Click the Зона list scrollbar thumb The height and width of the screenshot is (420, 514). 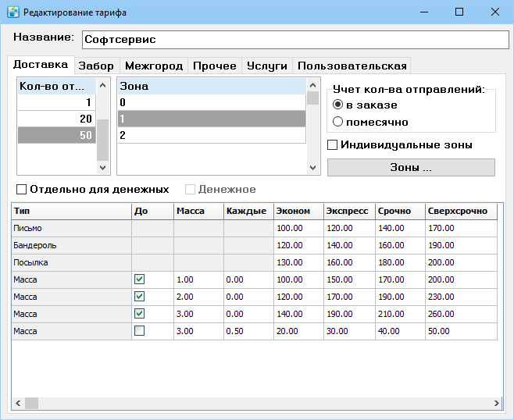tap(312, 98)
